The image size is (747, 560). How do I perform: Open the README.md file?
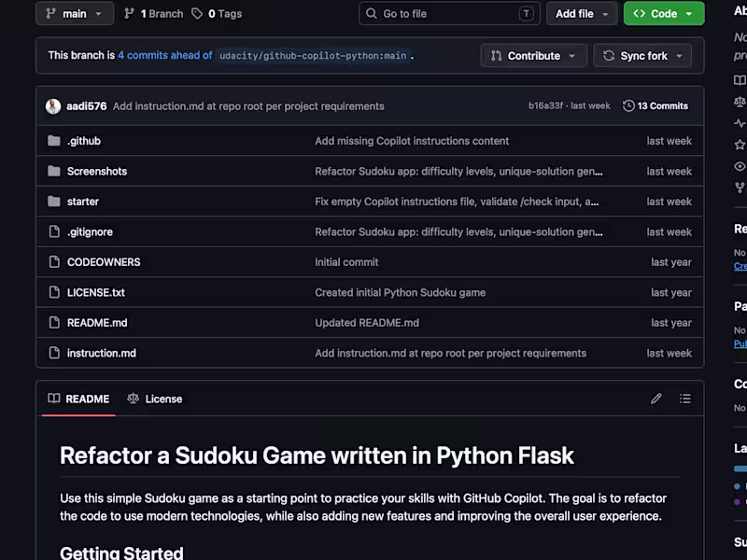point(97,323)
